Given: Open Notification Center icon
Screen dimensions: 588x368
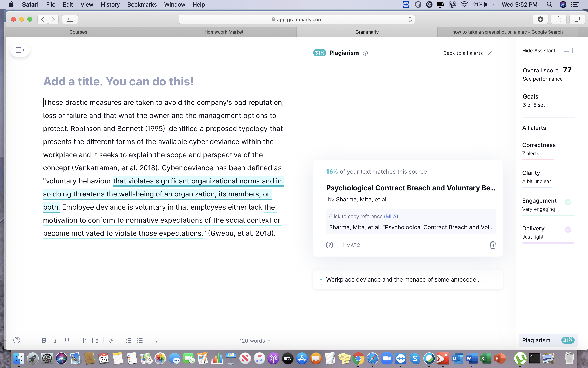Looking at the screenshot, I should click(575, 5).
